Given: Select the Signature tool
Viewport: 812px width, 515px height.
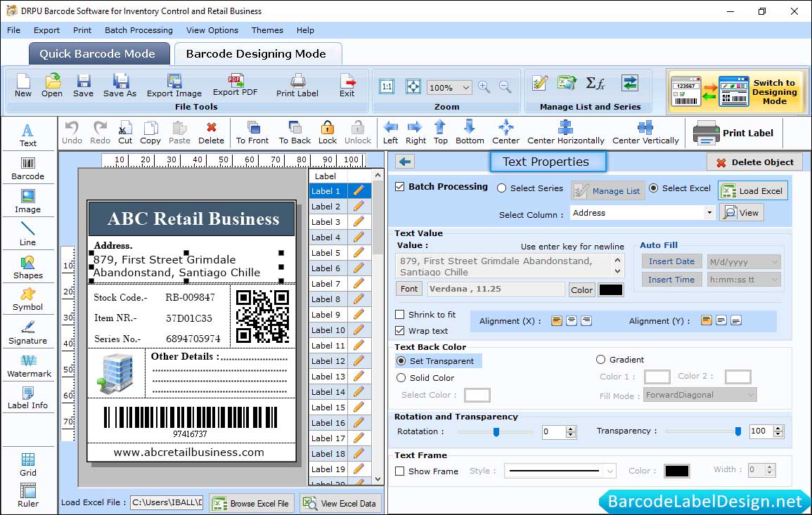Looking at the screenshot, I should (x=28, y=333).
